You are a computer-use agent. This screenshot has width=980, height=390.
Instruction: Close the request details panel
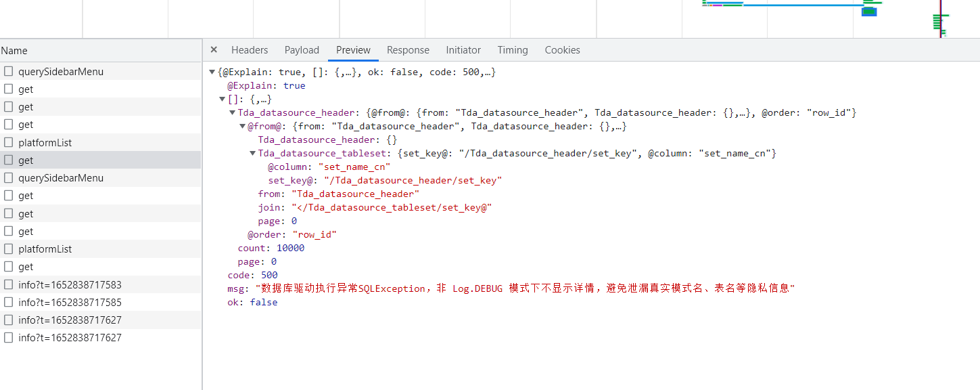coord(214,49)
